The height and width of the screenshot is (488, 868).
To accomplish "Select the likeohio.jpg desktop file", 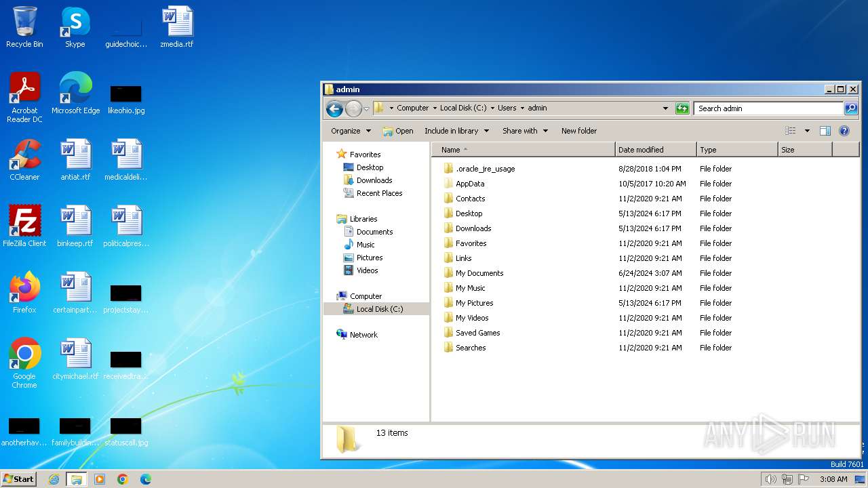I will pos(126,99).
